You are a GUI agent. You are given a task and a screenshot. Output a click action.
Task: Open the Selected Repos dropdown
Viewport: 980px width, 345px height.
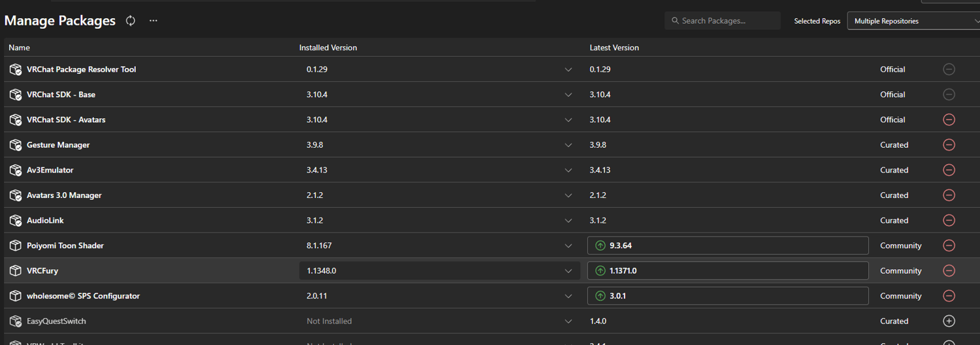click(913, 21)
